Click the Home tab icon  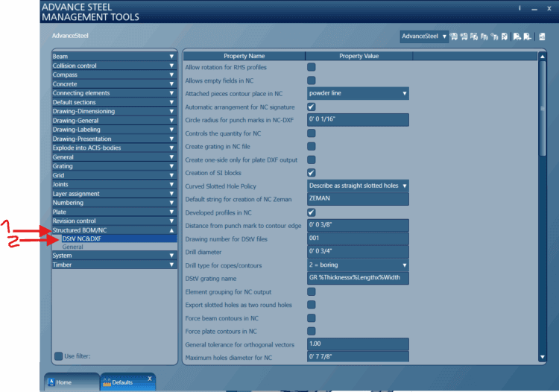tap(51, 382)
